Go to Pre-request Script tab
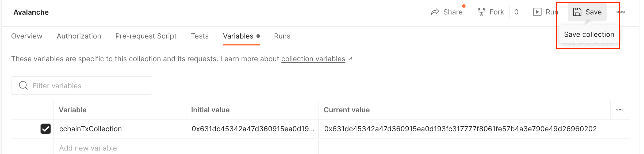Screen dimensions: 644x154 [x=146, y=36]
